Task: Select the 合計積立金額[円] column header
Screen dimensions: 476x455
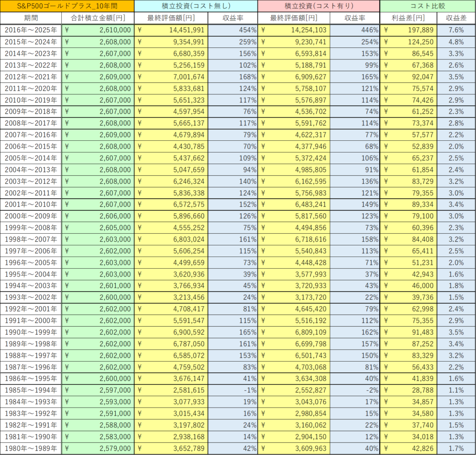Action: pyautogui.click(x=98, y=18)
